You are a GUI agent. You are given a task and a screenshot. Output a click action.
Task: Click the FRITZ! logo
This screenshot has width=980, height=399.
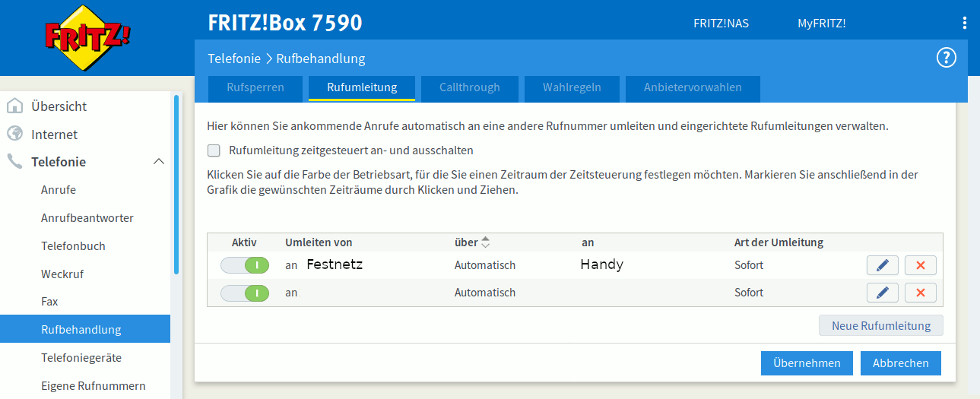pos(87,38)
